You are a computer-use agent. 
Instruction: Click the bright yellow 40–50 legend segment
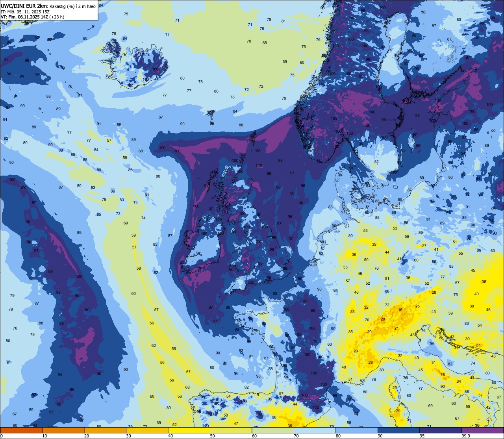click(x=189, y=430)
